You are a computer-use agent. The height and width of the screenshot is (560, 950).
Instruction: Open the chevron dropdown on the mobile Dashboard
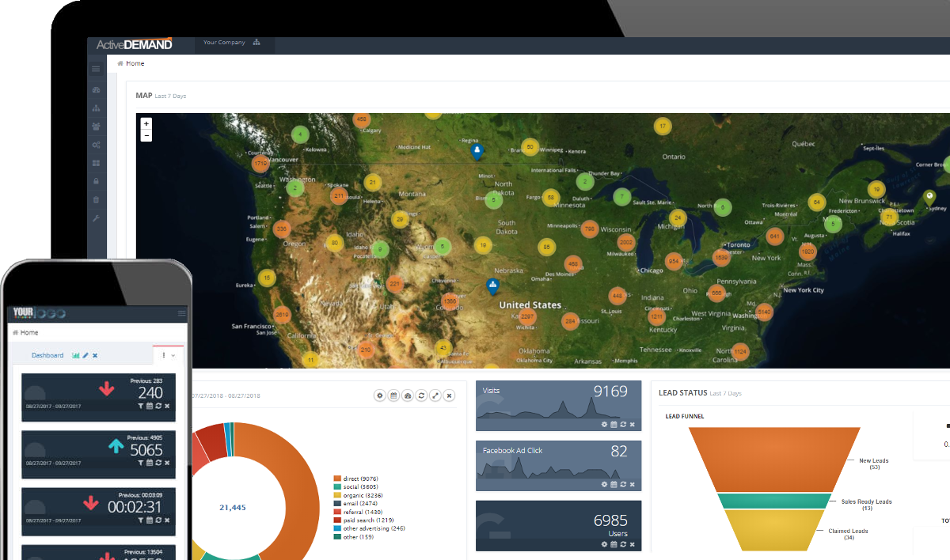click(173, 355)
